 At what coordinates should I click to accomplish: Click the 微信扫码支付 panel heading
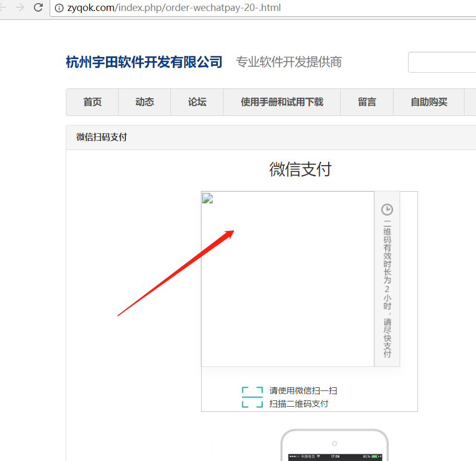click(x=102, y=137)
